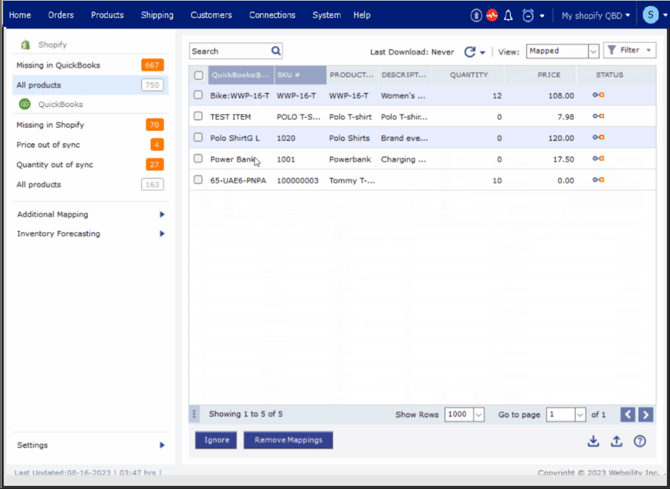Screen dimensions: 670x489
Task: Open the red activity monitor icon
Action: pos(492,16)
